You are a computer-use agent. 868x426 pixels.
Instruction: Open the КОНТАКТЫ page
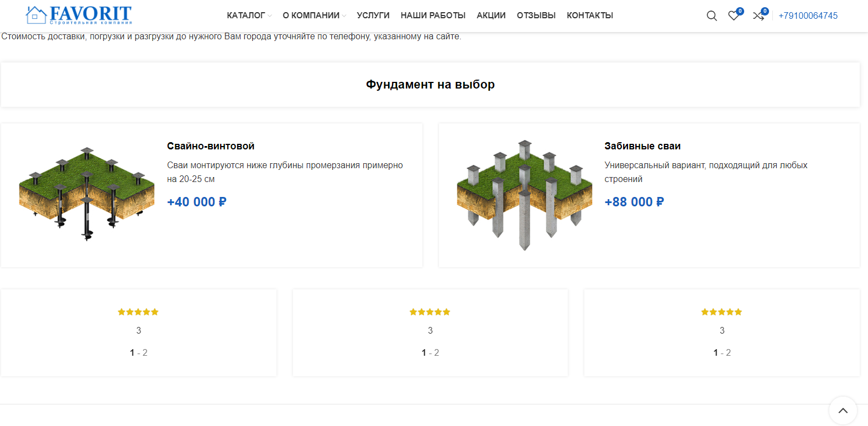click(590, 15)
